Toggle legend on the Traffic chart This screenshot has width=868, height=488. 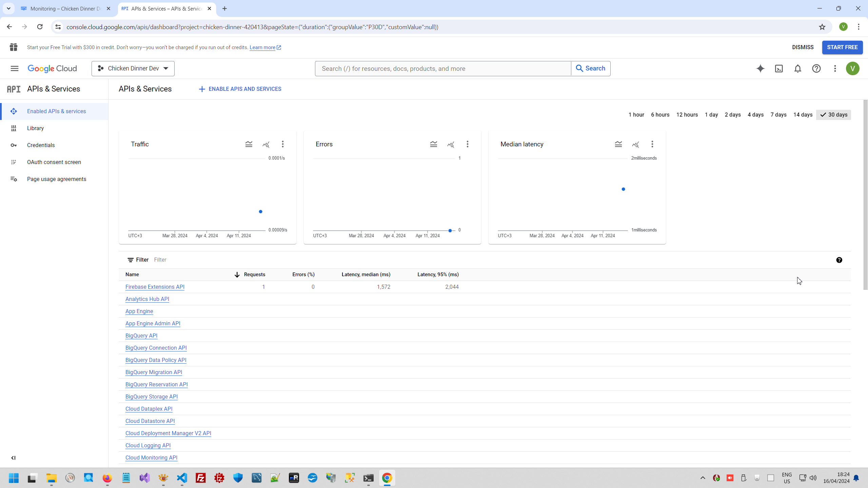pos(249,144)
